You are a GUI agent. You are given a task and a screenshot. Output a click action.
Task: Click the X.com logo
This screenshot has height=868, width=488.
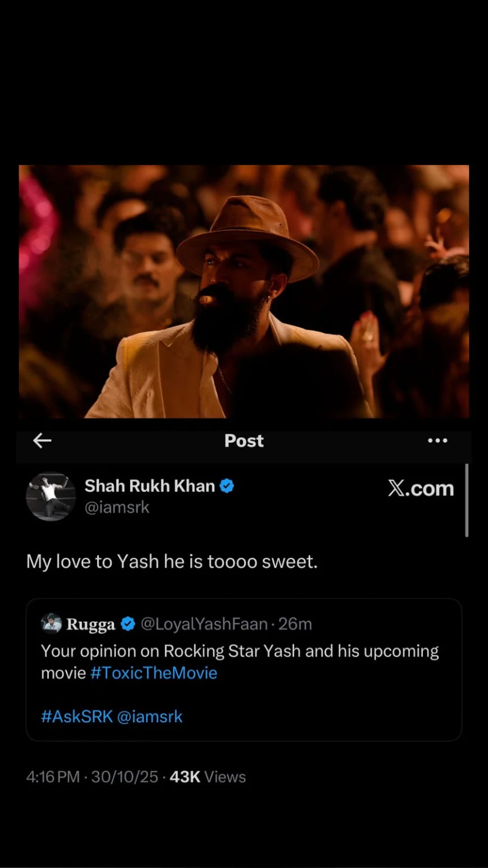coord(421,489)
